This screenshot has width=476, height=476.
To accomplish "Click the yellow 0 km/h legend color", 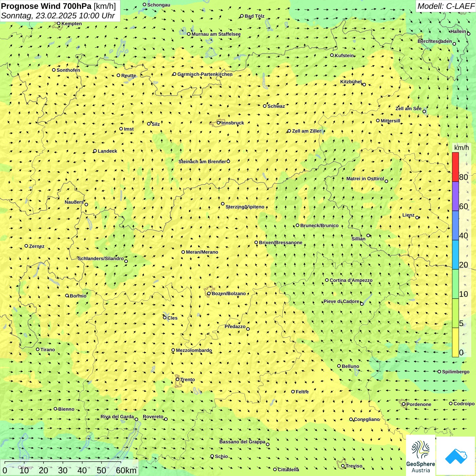I will pyautogui.click(x=455, y=342).
